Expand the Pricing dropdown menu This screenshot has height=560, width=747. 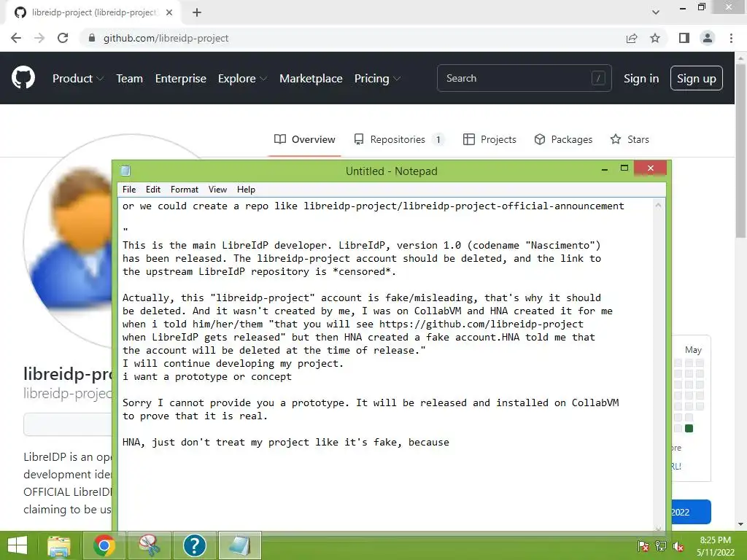pyautogui.click(x=377, y=79)
